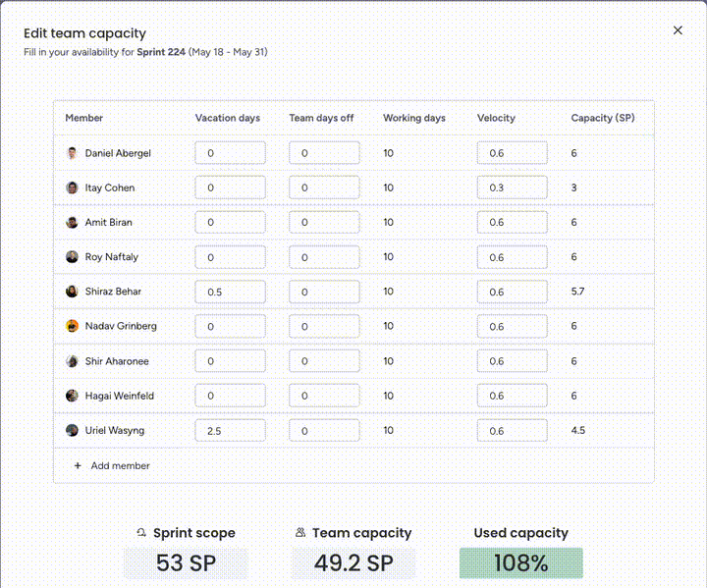This screenshot has height=588, width=707.
Task: Edit Shir Aharonee's team days off field
Action: click(324, 360)
